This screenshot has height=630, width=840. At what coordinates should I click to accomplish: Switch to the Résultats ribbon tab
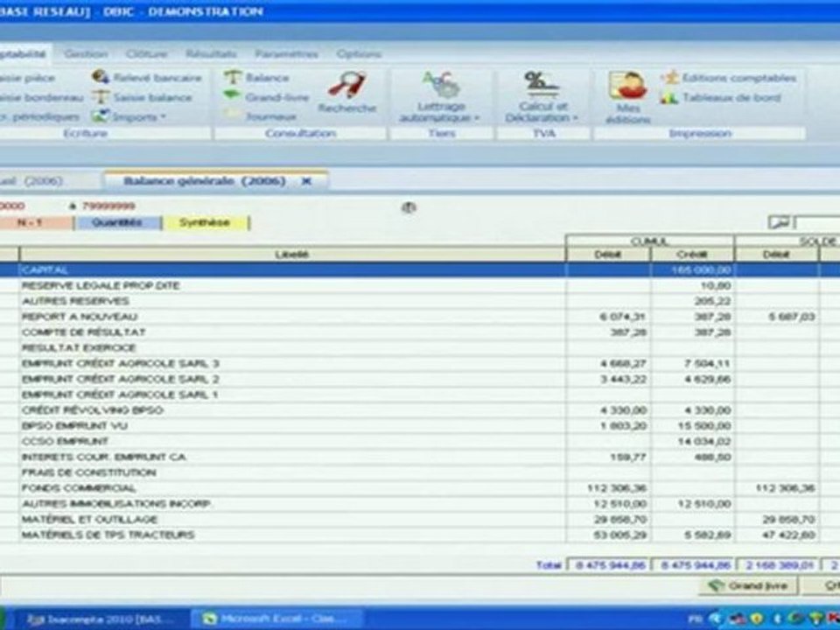click(211, 53)
